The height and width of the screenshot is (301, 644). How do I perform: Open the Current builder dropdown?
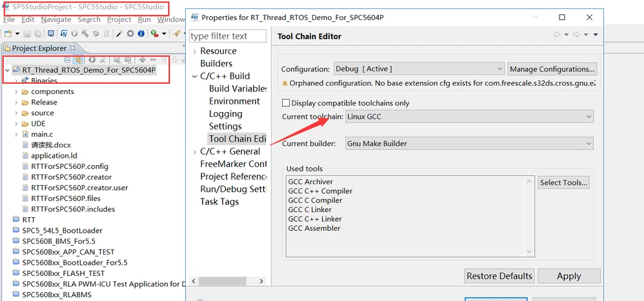point(469,144)
